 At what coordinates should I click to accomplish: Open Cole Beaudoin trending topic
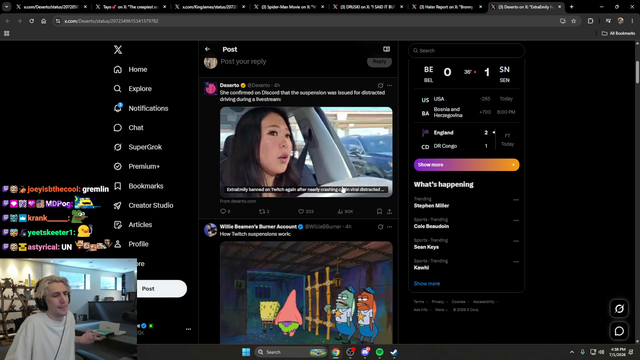(x=431, y=226)
